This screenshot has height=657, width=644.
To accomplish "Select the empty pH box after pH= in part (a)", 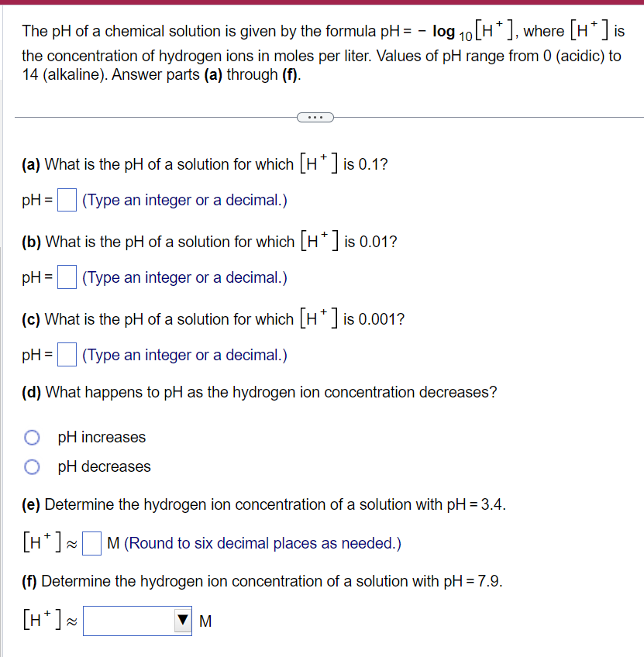I will 66,200.
